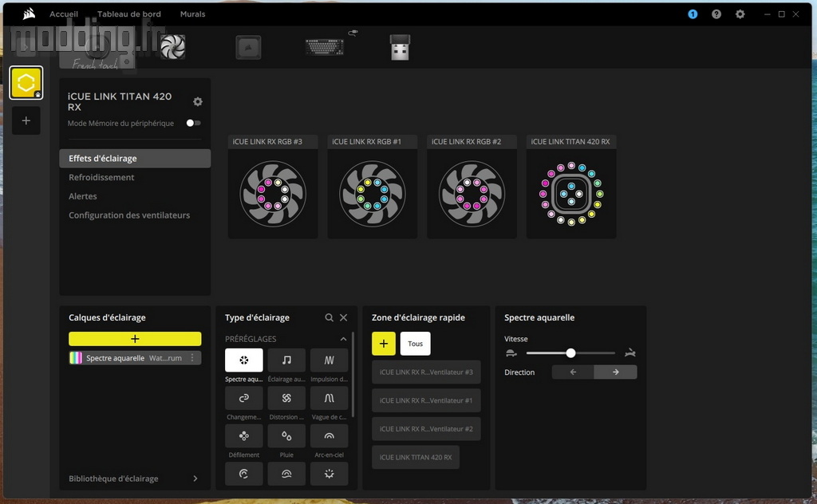
Task: Close the Type d'éclairage panel
Action: coord(343,317)
